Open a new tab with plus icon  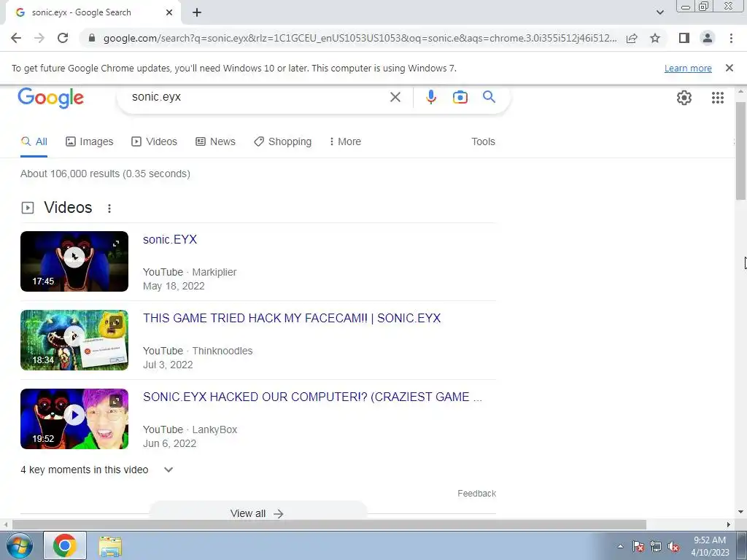[x=197, y=12]
